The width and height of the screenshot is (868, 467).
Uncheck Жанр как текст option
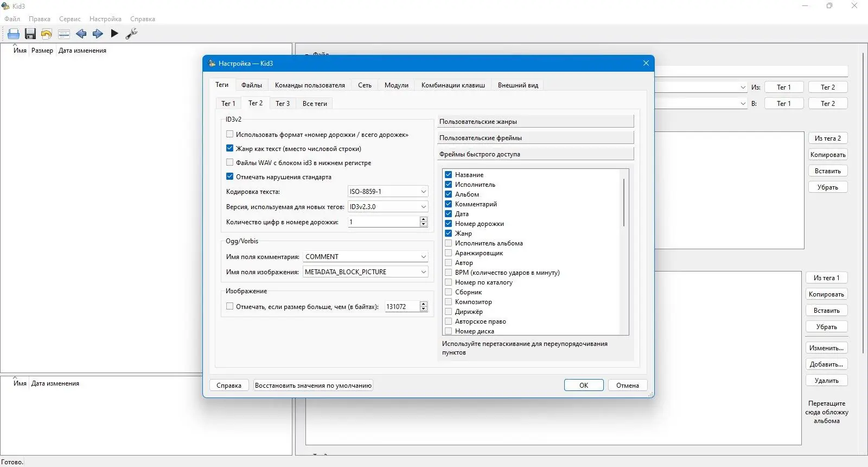click(230, 148)
